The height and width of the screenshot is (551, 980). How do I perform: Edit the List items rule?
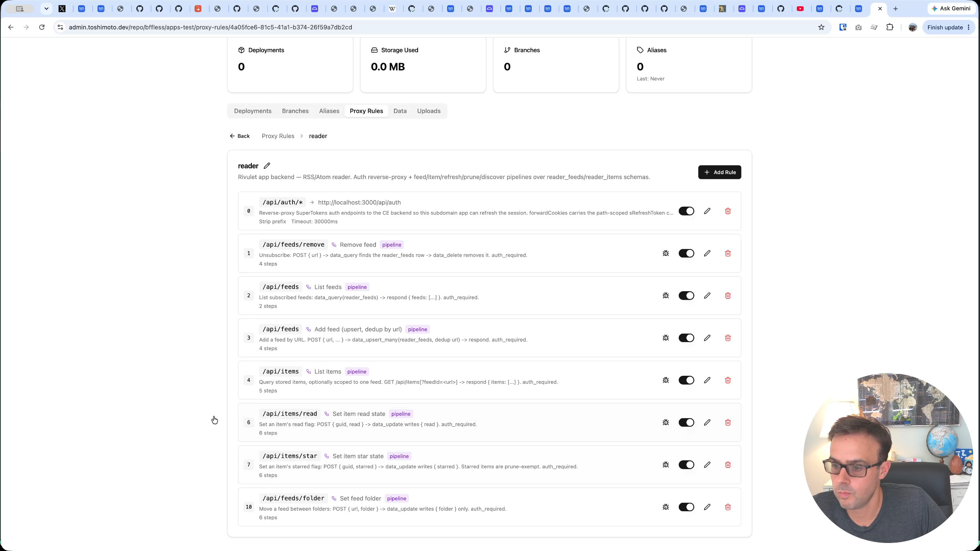[x=707, y=380]
